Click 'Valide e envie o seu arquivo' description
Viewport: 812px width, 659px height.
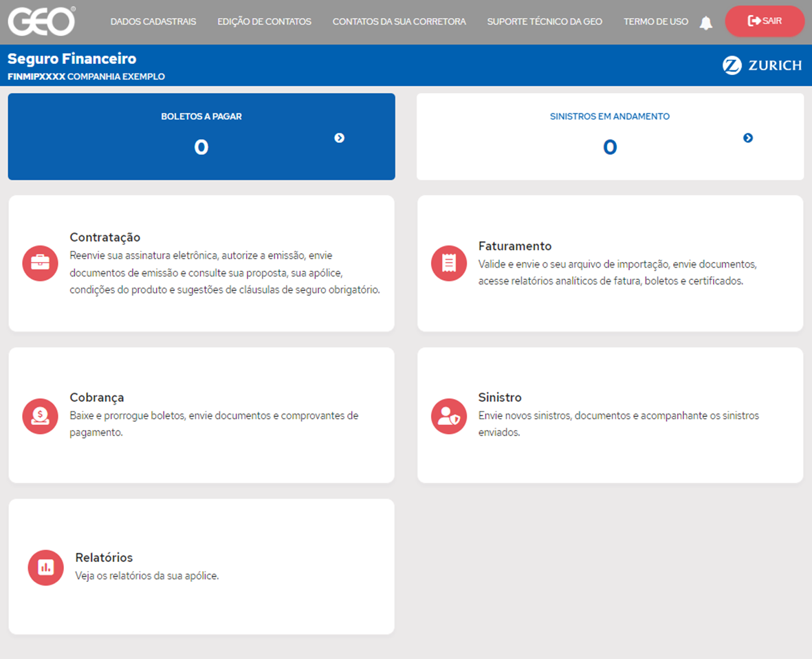[x=617, y=272]
